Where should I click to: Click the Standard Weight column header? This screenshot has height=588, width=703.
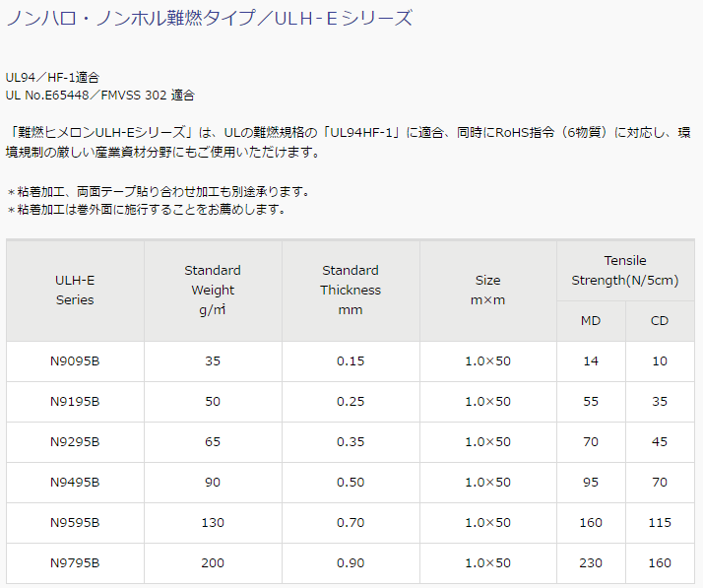[213, 290]
